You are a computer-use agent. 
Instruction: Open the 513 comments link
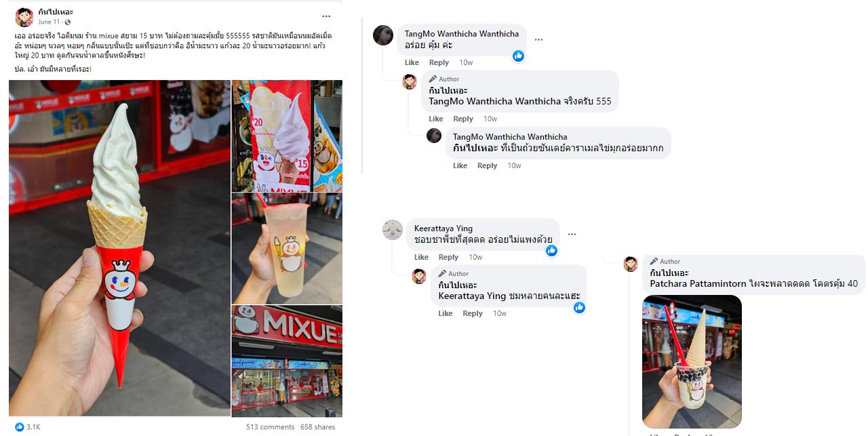(x=270, y=427)
